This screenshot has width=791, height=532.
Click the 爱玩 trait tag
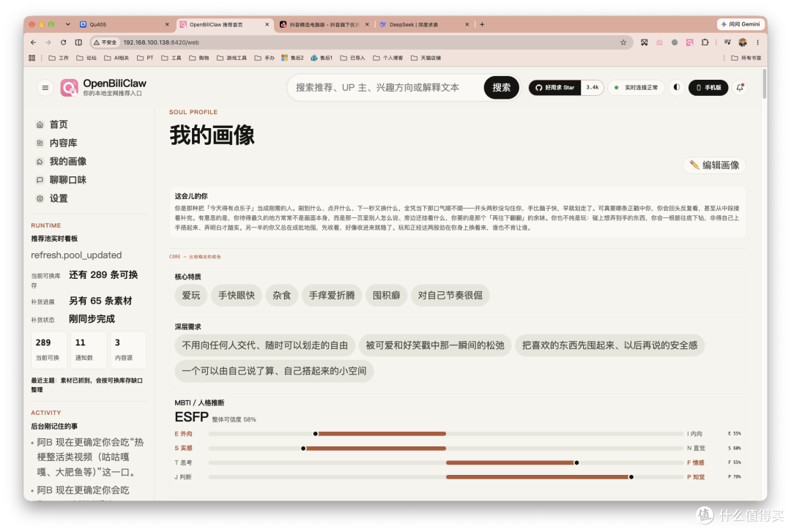coord(191,296)
